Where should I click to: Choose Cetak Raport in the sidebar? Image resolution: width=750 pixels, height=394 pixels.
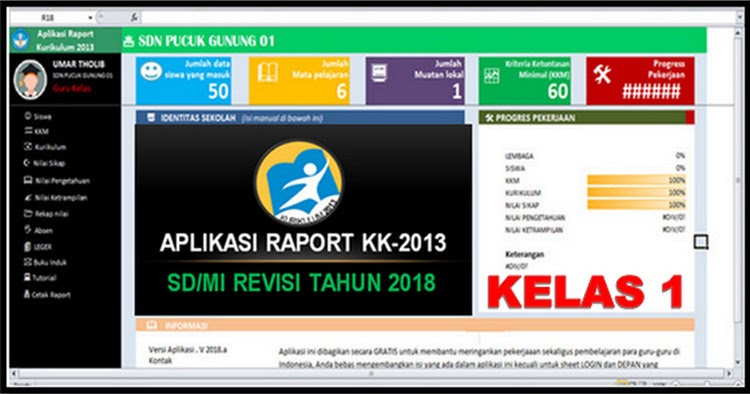tap(47, 295)
